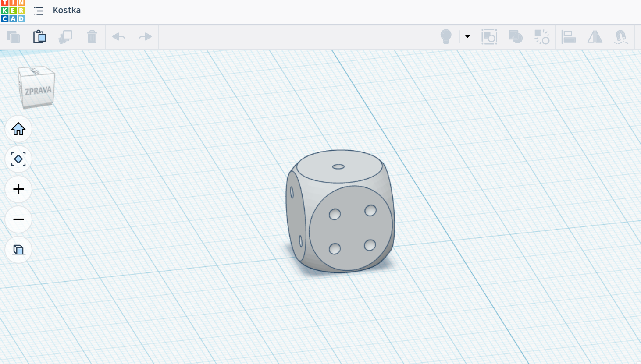Select the Mirror tool
The width and height of the screenshot is (641, 364).
coord(595,37)
